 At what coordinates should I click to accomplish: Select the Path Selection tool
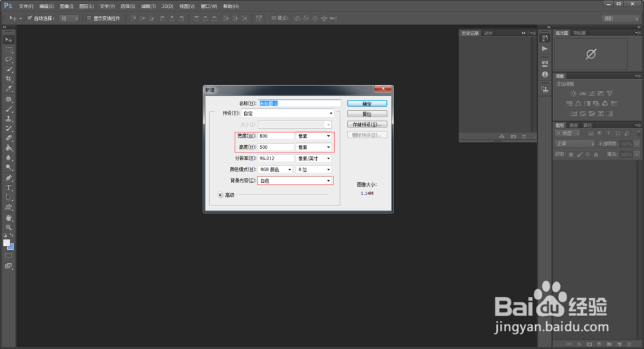8,198
